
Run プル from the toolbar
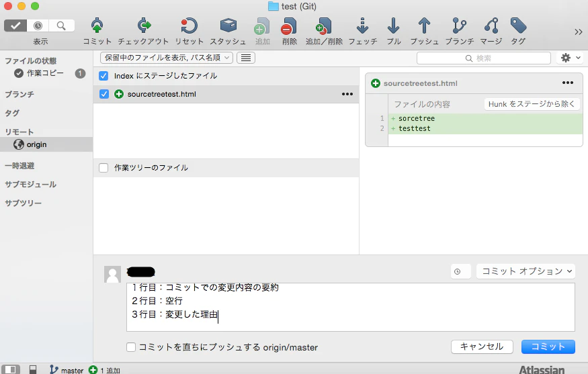tap(393, 26)
